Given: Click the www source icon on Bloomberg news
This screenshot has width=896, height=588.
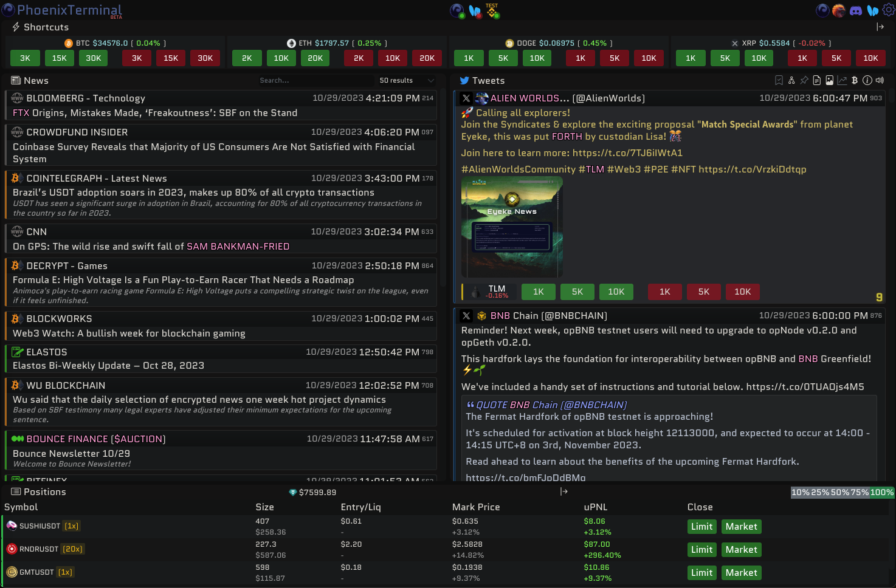Looking at the screenshot, I should tap(17, 98).
